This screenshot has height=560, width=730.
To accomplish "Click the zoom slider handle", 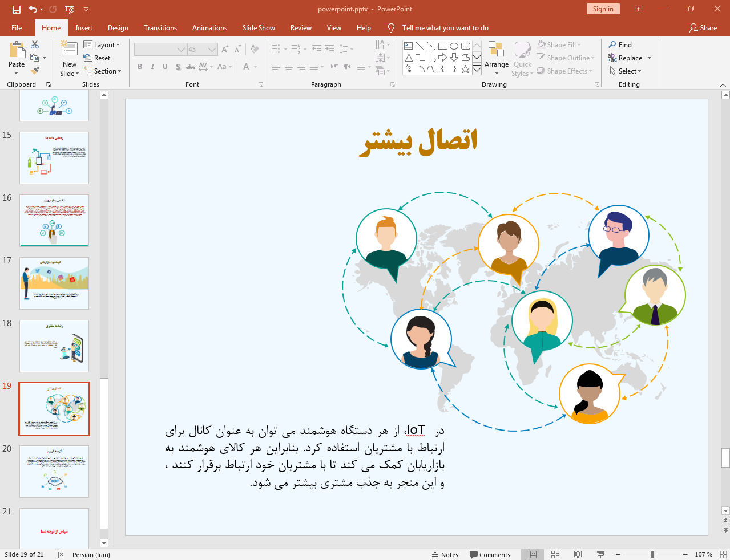I will [x=652, y=554].
